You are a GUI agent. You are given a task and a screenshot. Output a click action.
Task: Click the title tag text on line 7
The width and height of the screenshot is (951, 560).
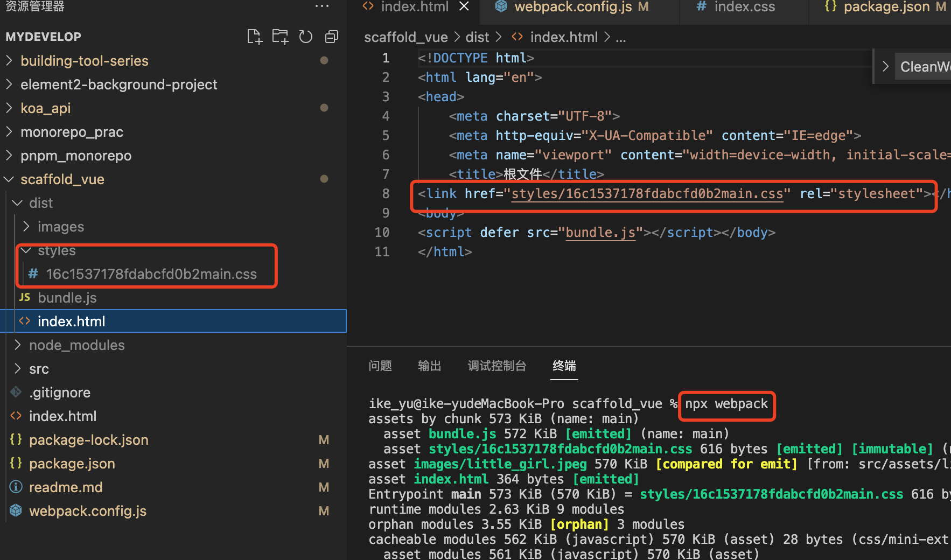(522, 174)
